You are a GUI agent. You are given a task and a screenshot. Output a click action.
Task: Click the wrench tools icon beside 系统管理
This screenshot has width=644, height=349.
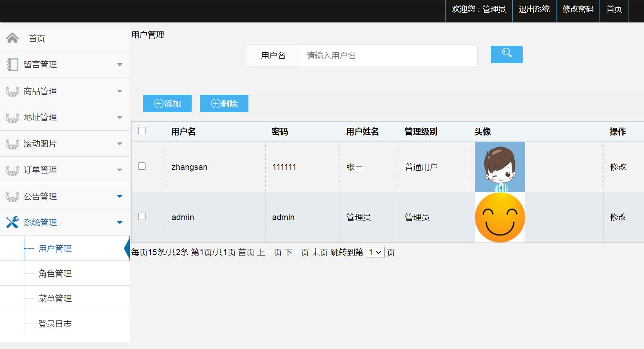pyautogui.click(x=12, y=222)
